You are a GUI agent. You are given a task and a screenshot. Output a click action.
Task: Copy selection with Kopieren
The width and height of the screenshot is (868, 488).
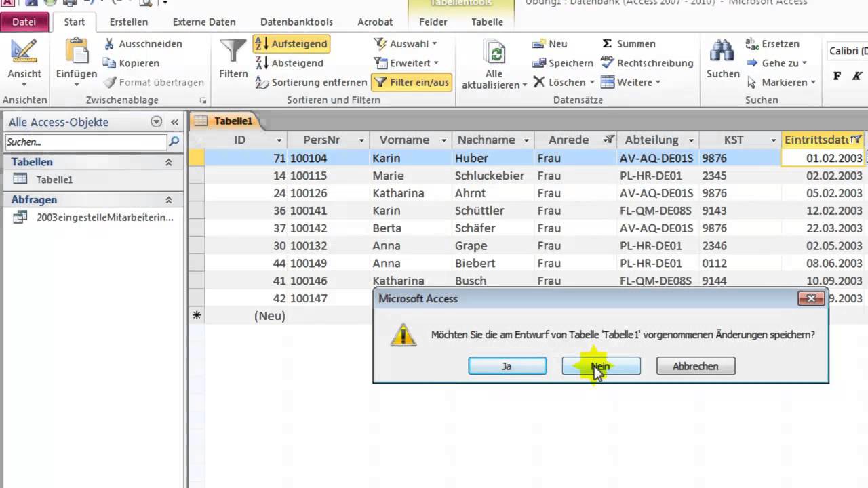[132, 63]
